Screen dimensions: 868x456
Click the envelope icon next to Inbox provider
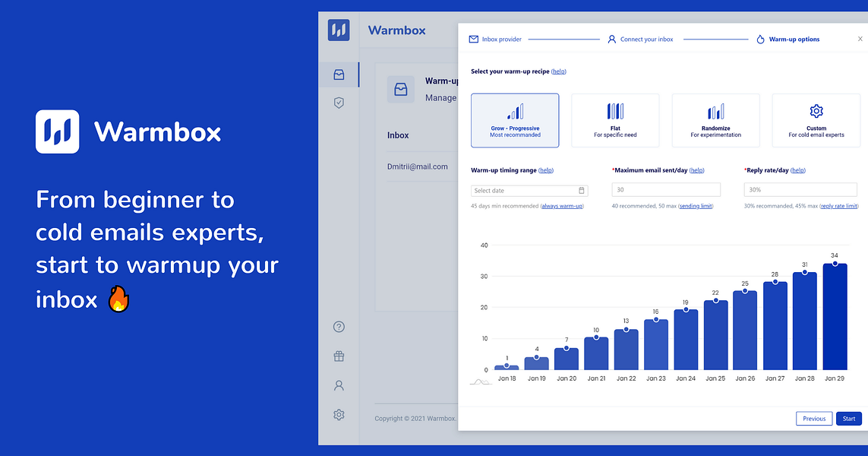click(473, 39)
